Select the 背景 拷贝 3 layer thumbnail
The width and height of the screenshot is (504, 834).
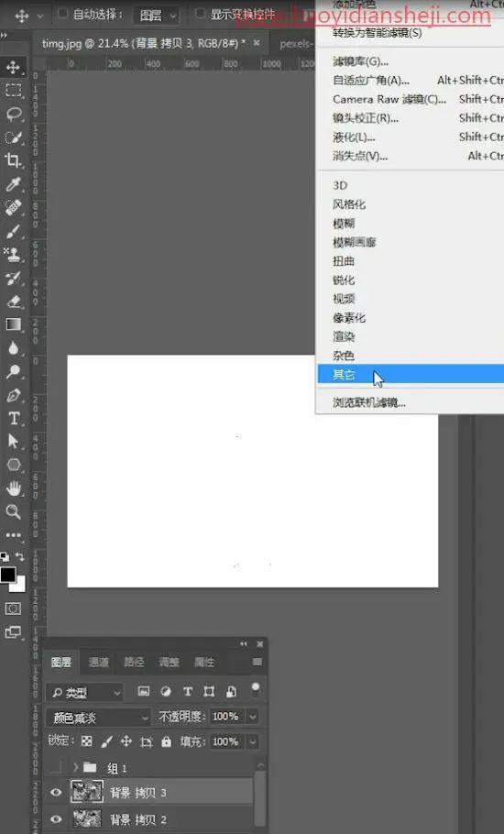point(87,793)
